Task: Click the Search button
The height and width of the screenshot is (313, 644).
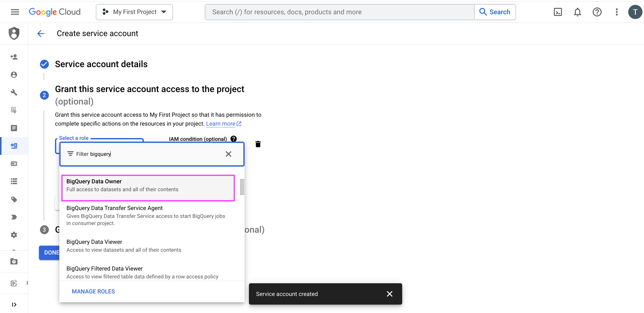Action: [495, 12]
